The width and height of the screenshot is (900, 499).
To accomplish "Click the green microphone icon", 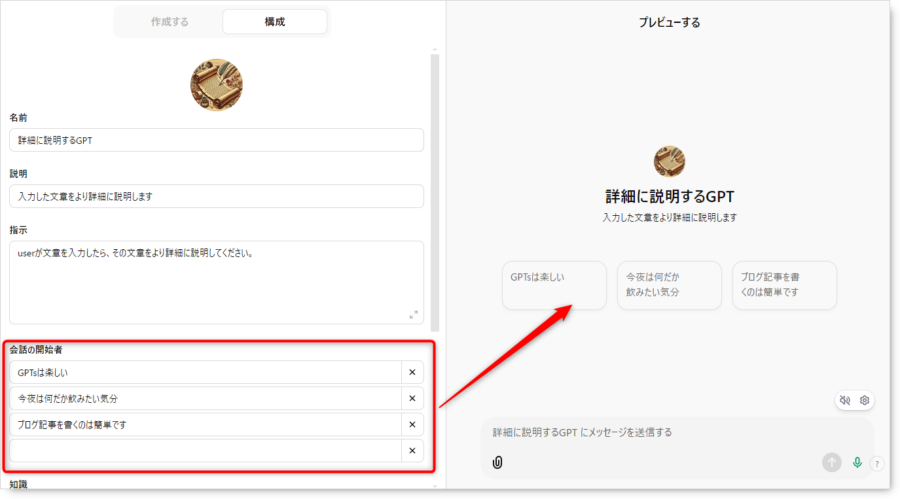I will coord(857,462).
